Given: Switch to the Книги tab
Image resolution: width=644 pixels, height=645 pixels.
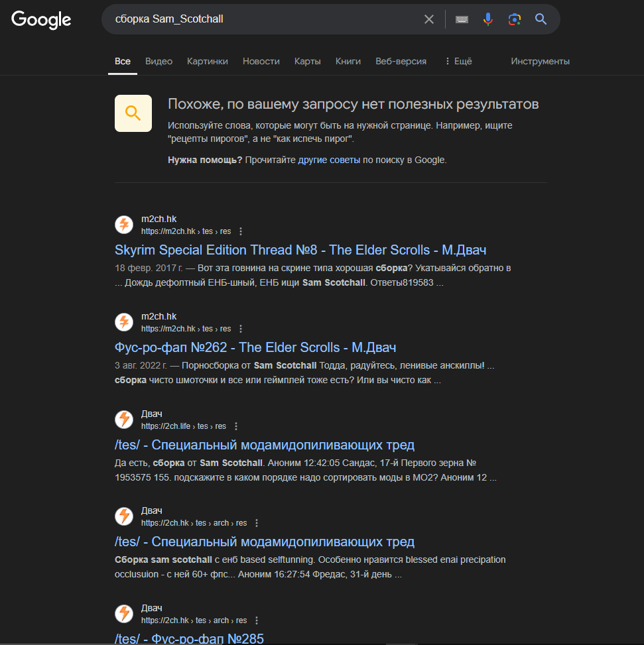Looking at the screenshot, I should tap(348, 61).
